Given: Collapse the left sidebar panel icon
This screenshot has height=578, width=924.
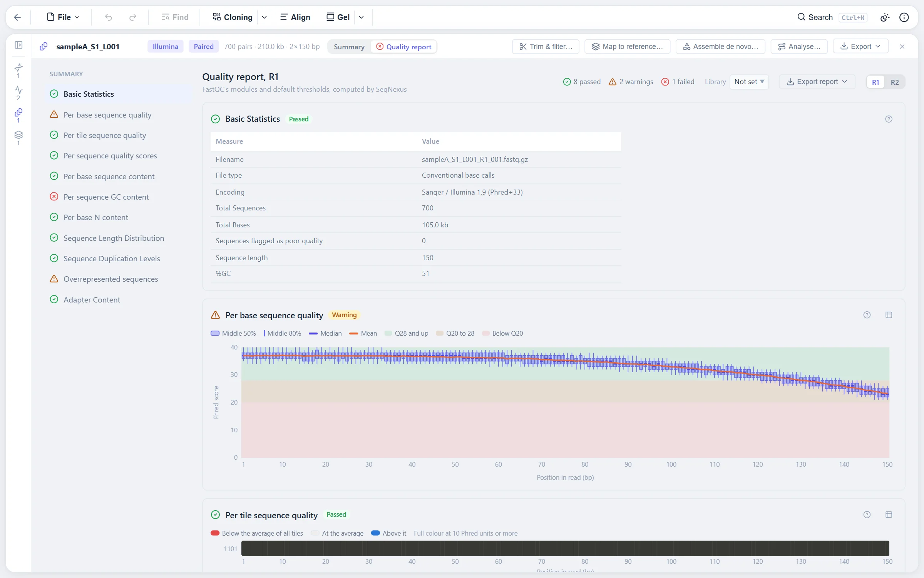Looking at the screenshot, I should (x=18, y=45).
